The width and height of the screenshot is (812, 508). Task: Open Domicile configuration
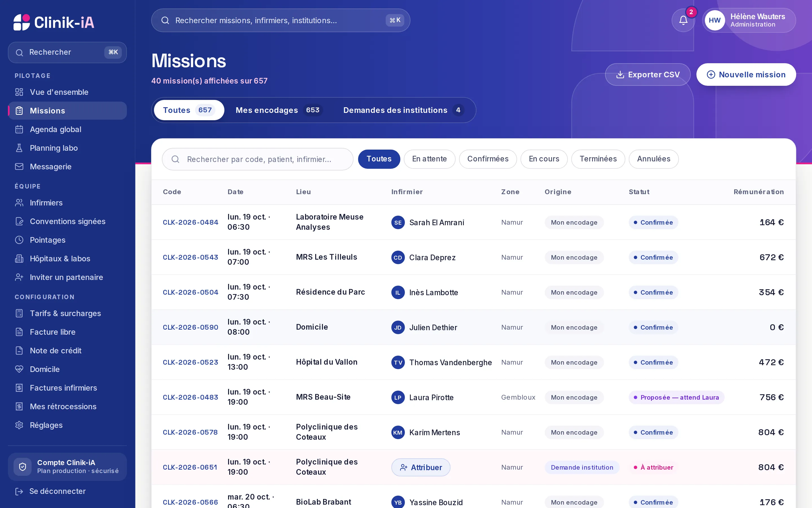coord(67,369)
